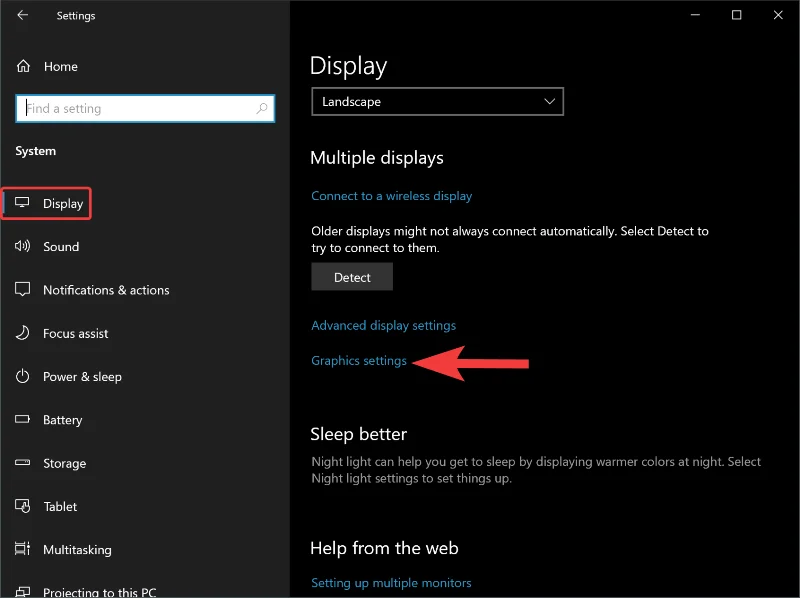Click the Focus assist moon icon

point(22,333)
